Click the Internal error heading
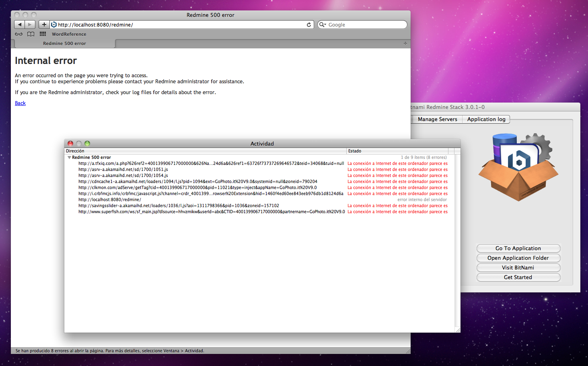This screenshot has height=366, width=588. pyautogui.click(x=46, y=61)
